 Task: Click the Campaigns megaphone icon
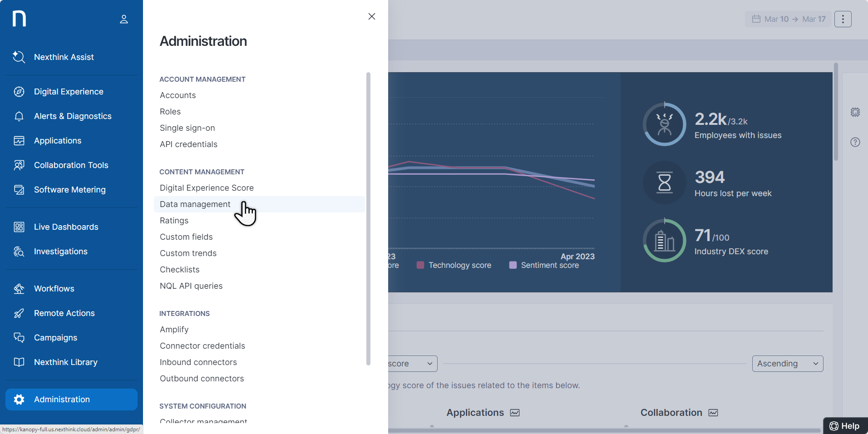(x=19, y=337)
